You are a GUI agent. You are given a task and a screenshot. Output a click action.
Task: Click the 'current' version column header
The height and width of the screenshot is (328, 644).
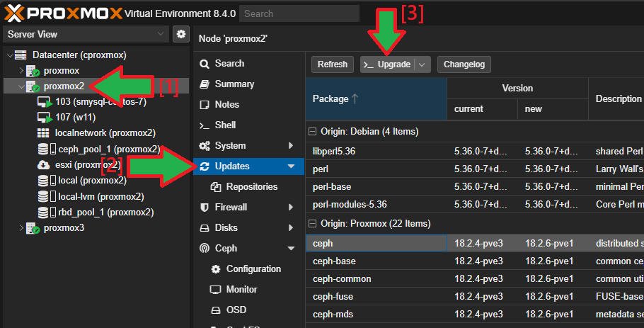click(x=482, y=109)
